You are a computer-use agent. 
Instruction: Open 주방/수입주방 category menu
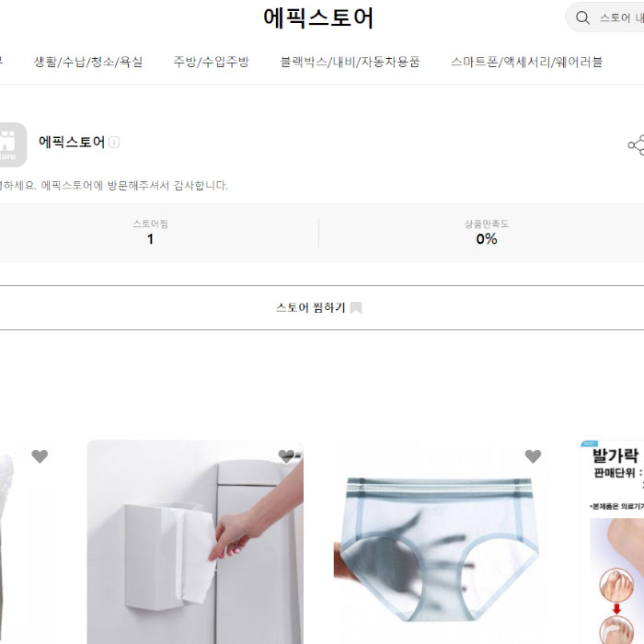click(211, 62)
